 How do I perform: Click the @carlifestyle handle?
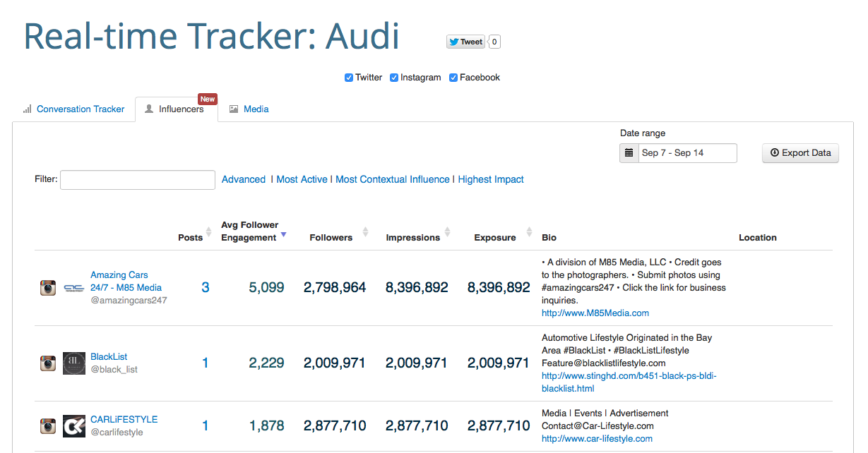(117, 432)
